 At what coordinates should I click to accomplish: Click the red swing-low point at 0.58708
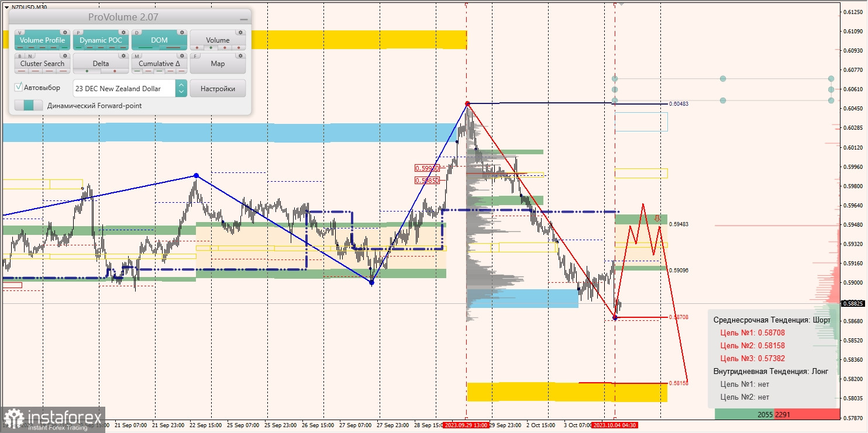(615, 317)
